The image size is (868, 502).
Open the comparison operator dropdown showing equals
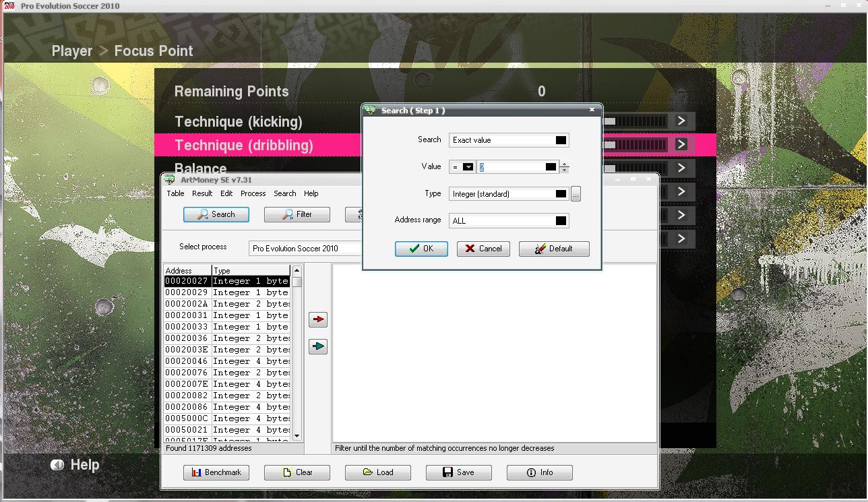[x=468, y=167]
